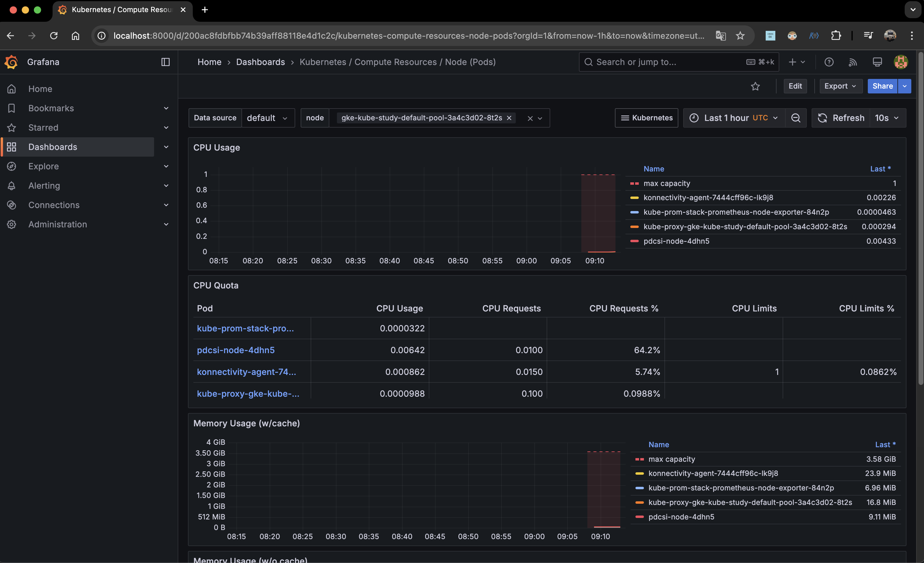Screen dimensions: 924x563
Task: Open pdcsi-node-4dhn5 pod link in CPU Quota
Action: tap(235, 350)
